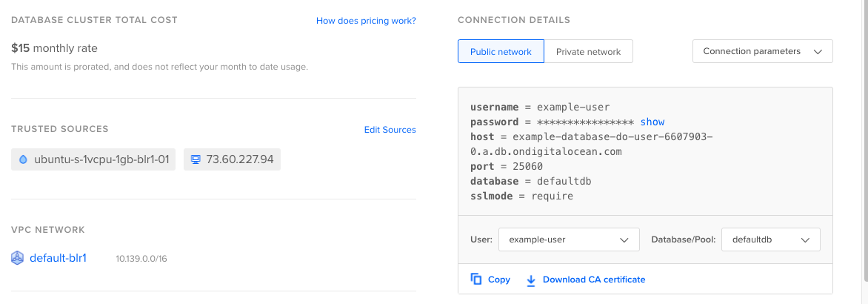Open the User dropdown showing example-user

coord(569,239)
